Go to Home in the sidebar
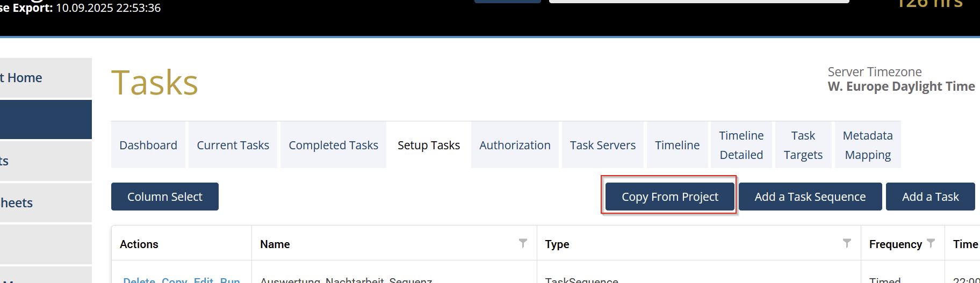Image resolution: width=980 pixels, height=283 pixels. pos(24,78)
